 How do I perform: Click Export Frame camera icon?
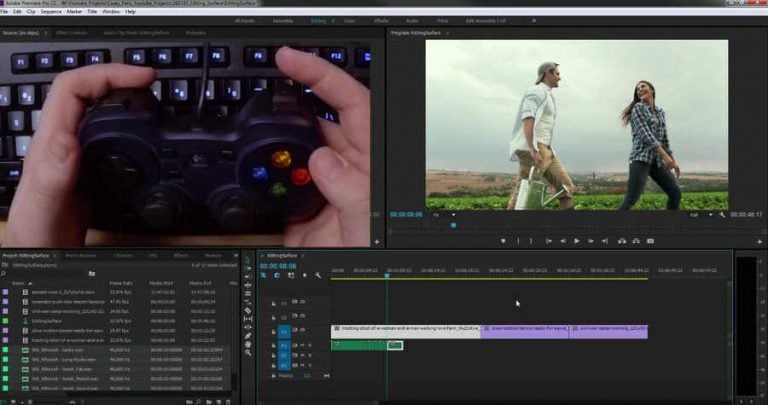pyautogui.click(x=650, y=241)
